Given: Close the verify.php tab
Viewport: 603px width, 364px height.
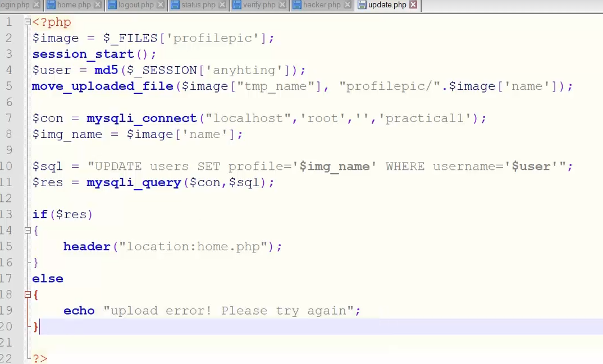Looking at the screenshot, I should (283, 5).
